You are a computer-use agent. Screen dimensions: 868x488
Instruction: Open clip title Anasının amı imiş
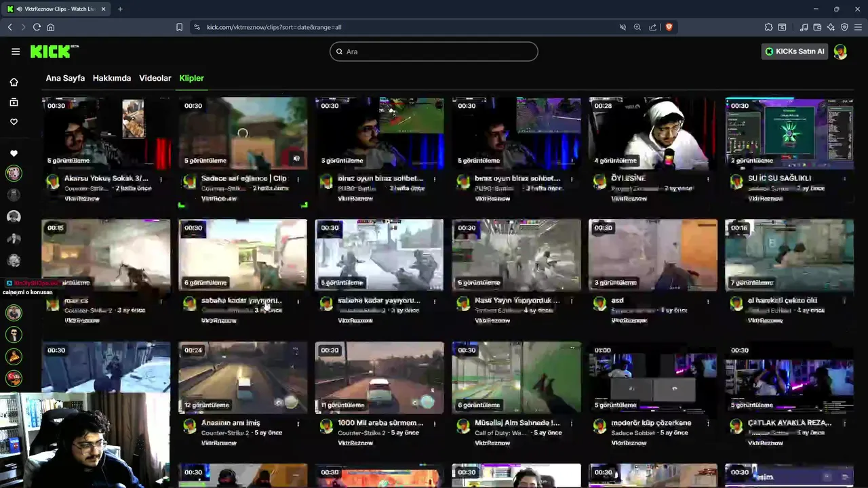coord(231,423)
